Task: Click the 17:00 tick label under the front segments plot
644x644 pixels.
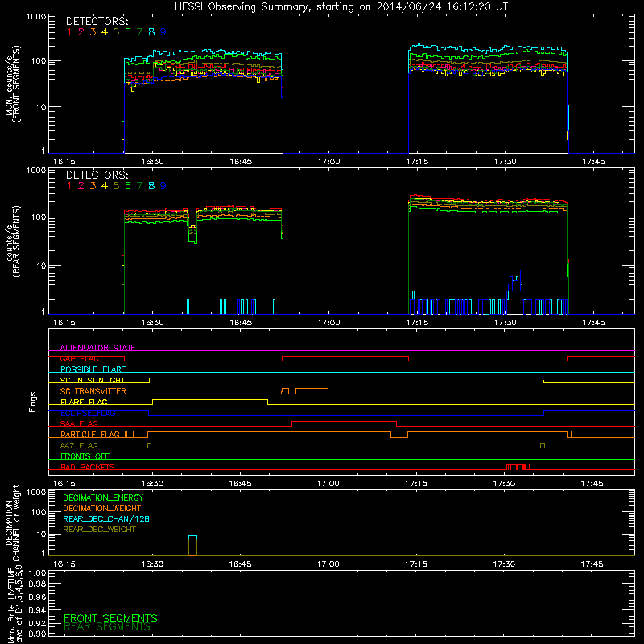Action: [328, 162]
